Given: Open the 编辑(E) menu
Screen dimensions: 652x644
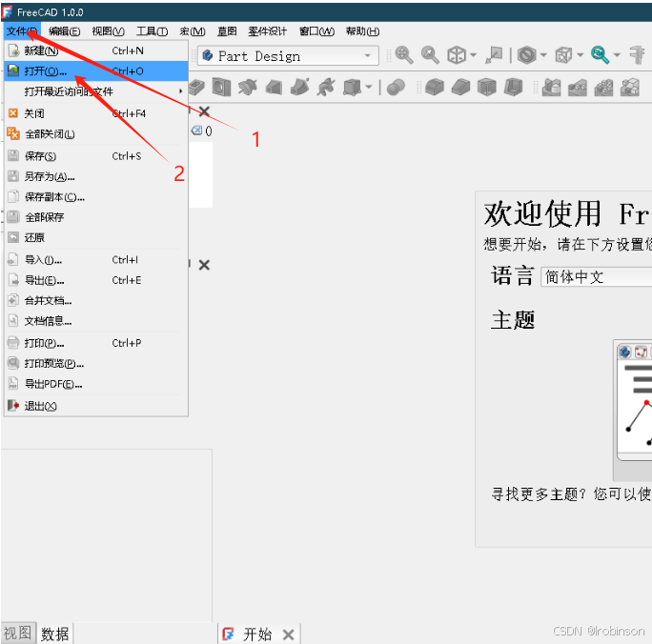Looking at the screenshot, I should [64, 31].
